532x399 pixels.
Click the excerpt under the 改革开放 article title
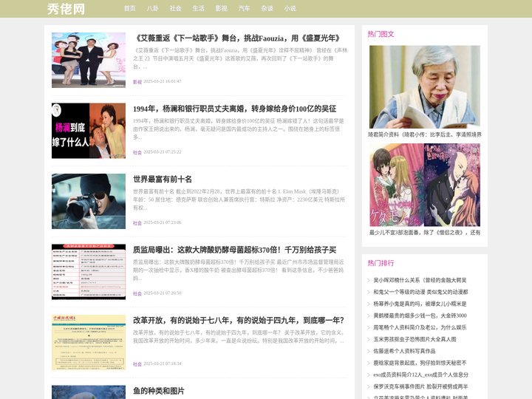(x=239, y=337)
